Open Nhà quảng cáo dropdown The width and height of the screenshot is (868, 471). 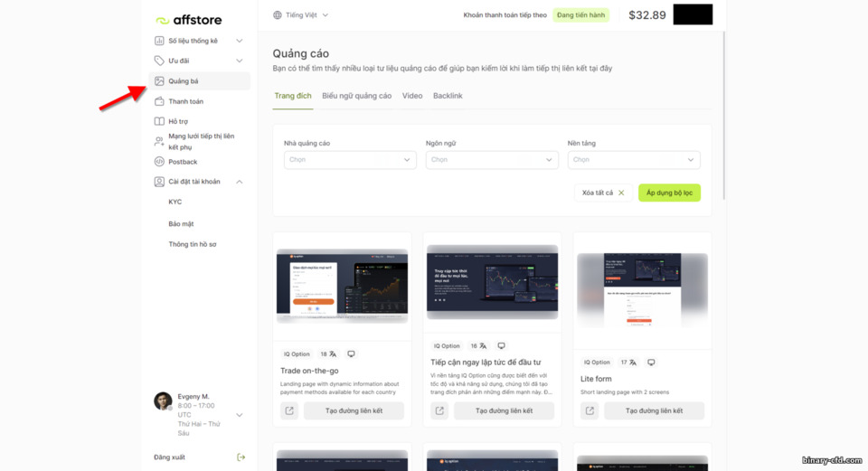[350, 160]
